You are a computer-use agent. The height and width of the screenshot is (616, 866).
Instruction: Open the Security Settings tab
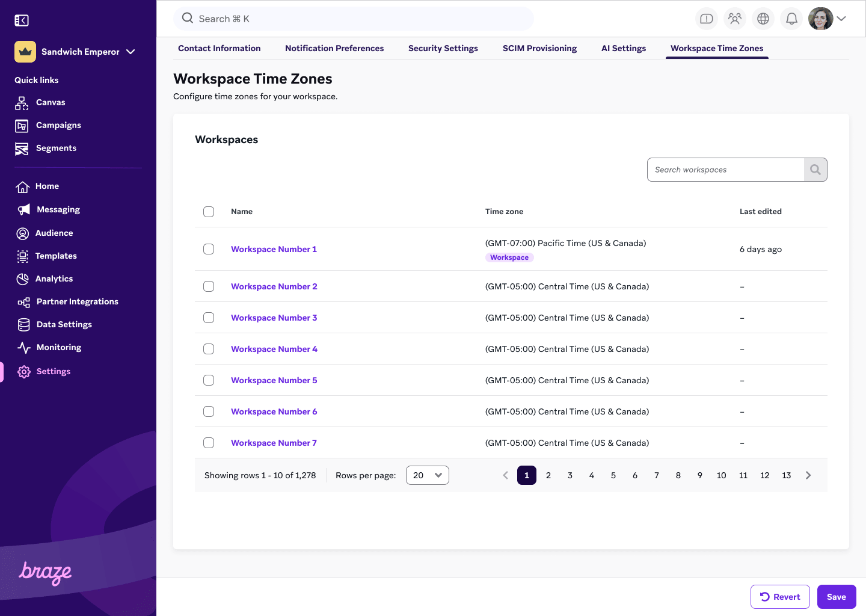click(443, 48)
